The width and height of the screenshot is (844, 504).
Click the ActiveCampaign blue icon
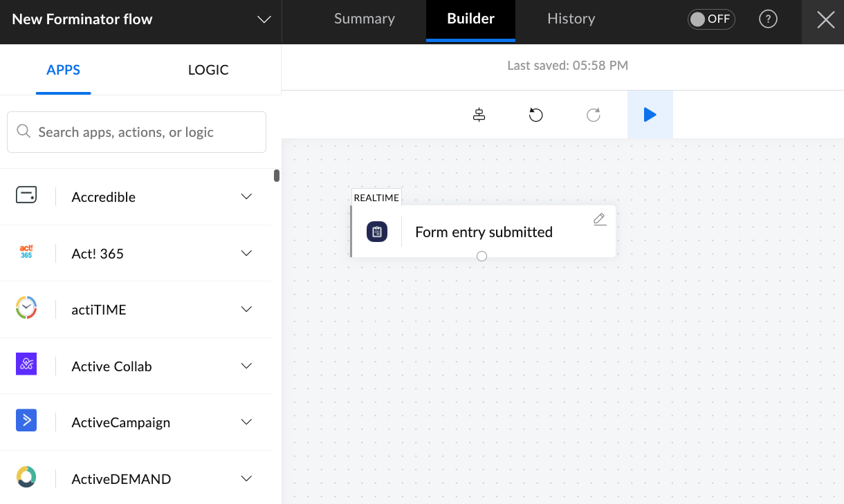tap(26, 420)
